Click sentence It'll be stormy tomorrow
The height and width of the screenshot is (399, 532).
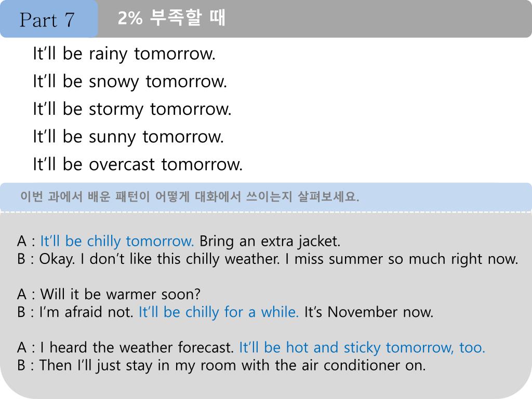(132, 109)
